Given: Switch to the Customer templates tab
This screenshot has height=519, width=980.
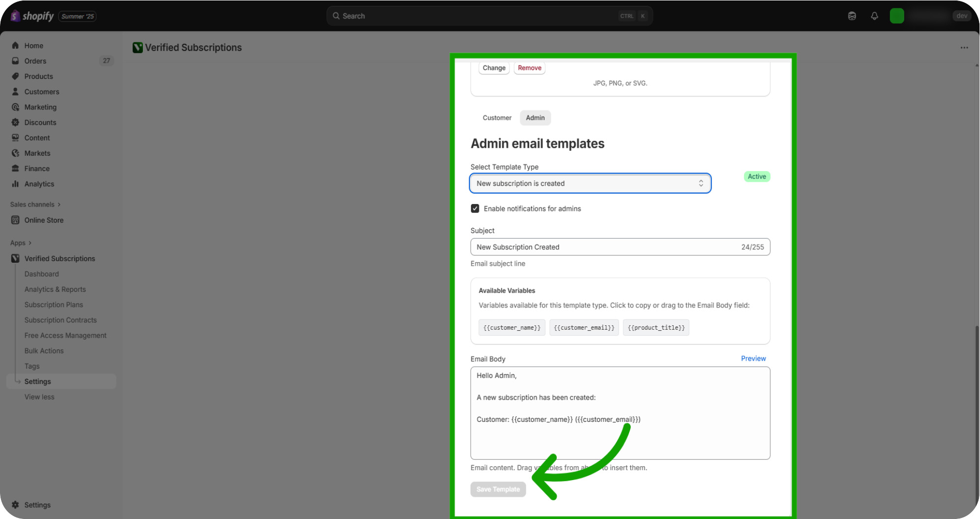Looking at the screenshot, I should (x=497, y=118).
